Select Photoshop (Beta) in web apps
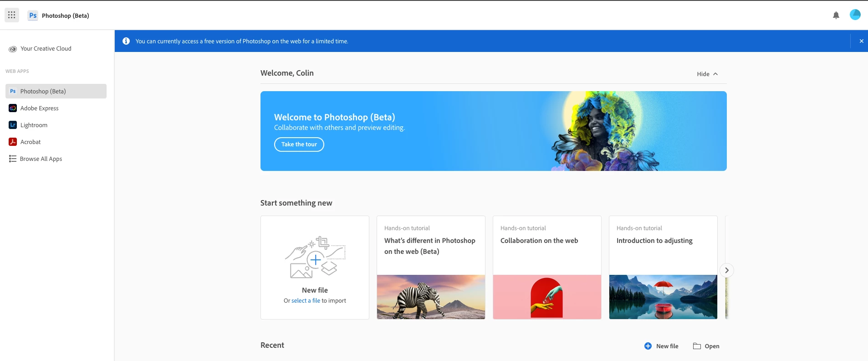The width and height of the screenshot is (868, 361). click(x=56, y=91)
